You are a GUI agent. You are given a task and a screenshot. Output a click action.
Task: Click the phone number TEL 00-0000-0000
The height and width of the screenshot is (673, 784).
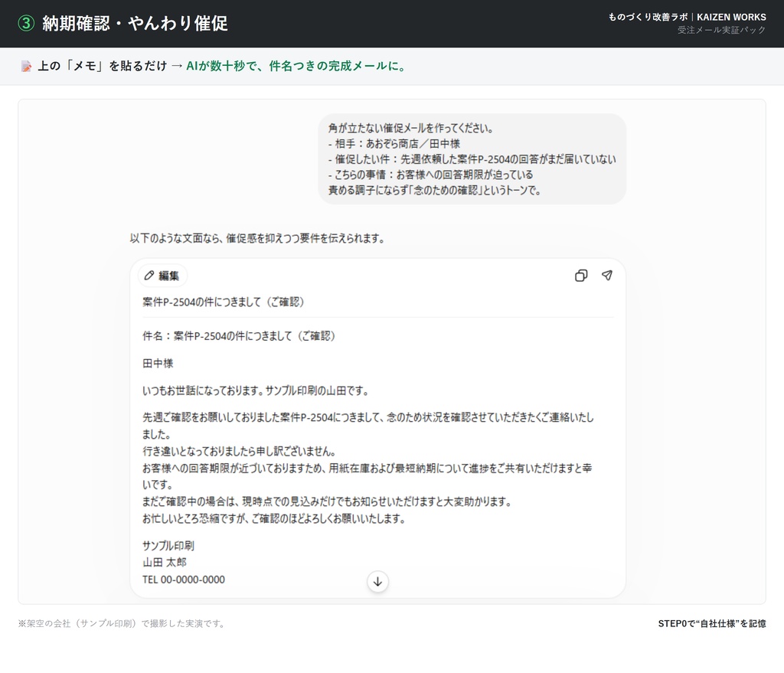coord(184,580)
